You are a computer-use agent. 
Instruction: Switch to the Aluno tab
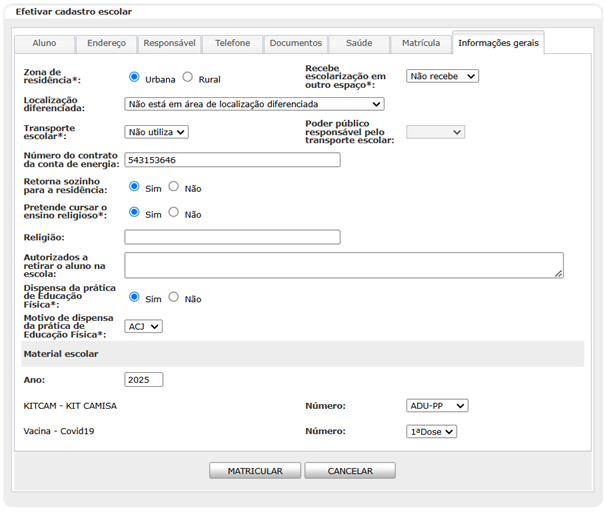(x=44, y=44)
